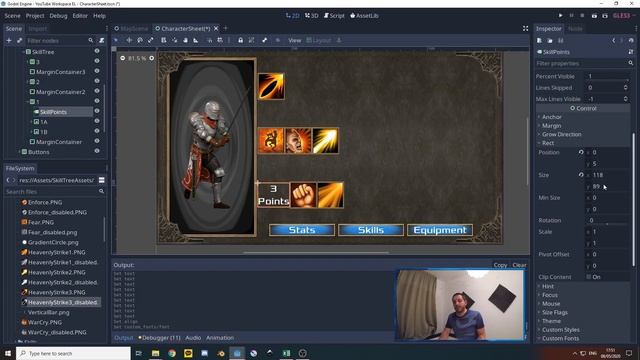This screenshot has height=360, width=640.
Task: Toggle visibility of node 3
Action: click(x=97, y=61)
